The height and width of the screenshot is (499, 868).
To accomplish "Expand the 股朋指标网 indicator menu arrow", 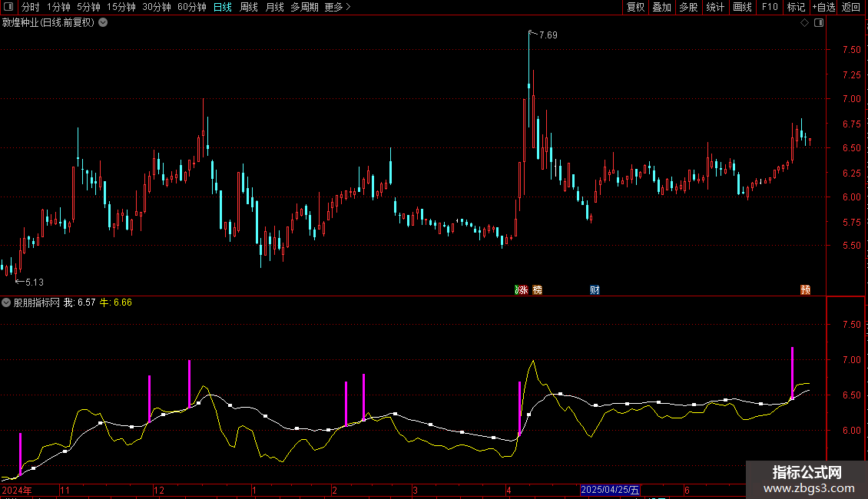I will pyautogui.click(x=6, y=302).
